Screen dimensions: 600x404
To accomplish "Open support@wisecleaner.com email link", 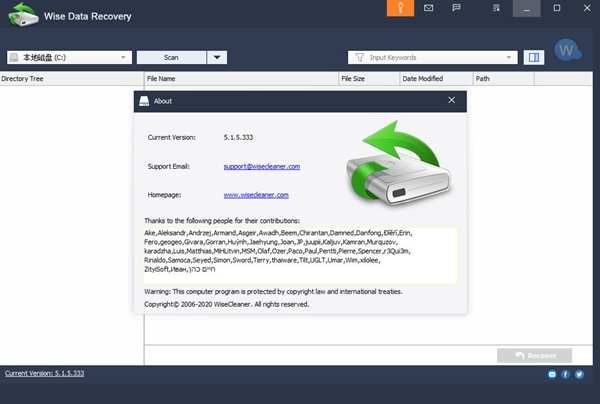I will click(262, 166).
